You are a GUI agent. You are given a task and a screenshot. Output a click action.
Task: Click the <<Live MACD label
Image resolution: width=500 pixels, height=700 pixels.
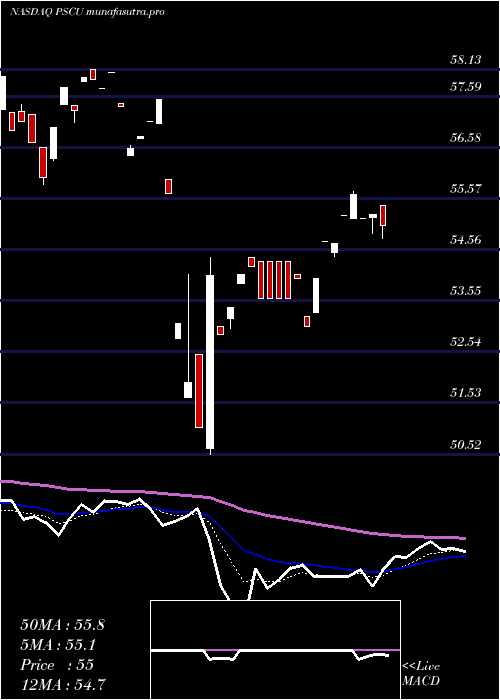coord(421,674)
